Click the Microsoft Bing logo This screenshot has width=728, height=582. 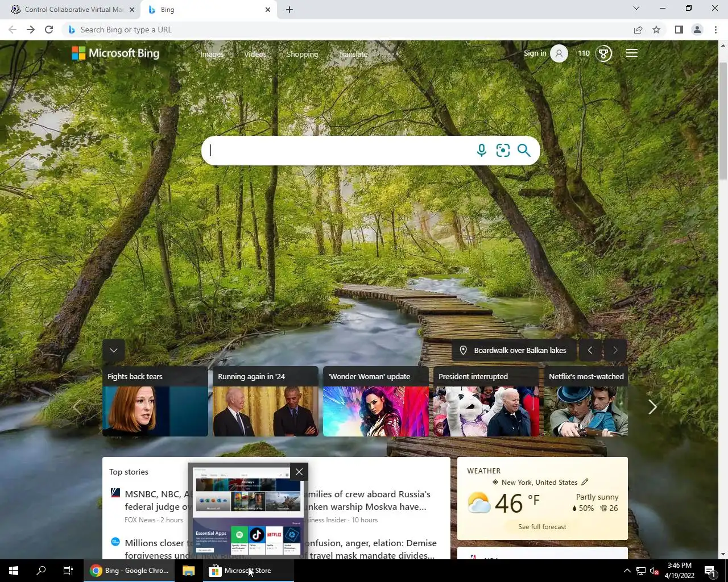[x=115, y=53]
